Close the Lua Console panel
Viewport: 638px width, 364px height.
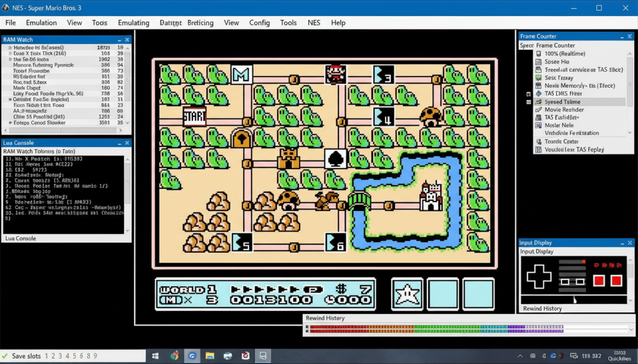pyautogui.click(x=127, y=143)
